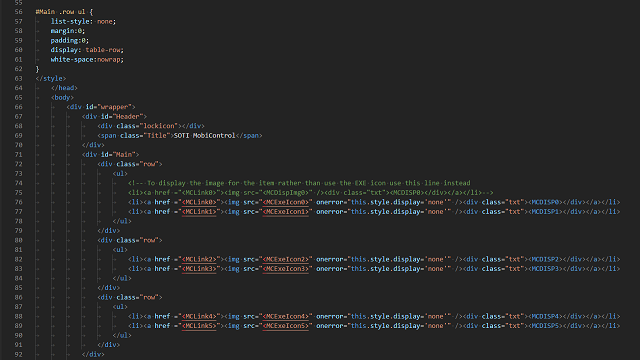This screenshot has height=360, width=640.
Task: Click the '<body>' tag on line 65
Action: click(62, 98)
